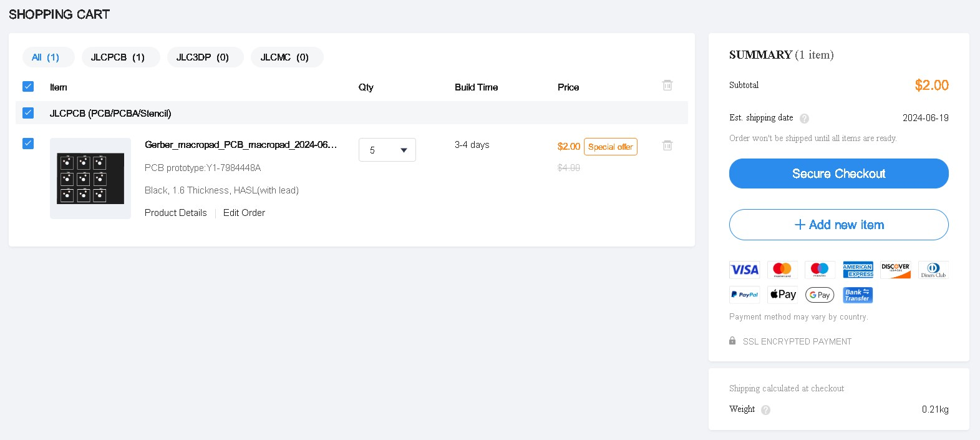Click the SSL lock icon
The image size is (980, 440).
732,341
